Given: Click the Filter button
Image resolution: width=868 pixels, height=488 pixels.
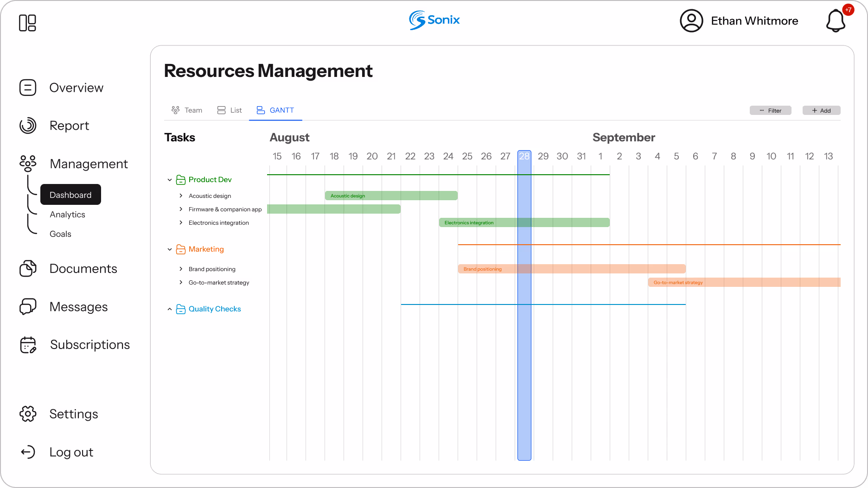Looking at the screenshot, I should (x=771, y=110).
